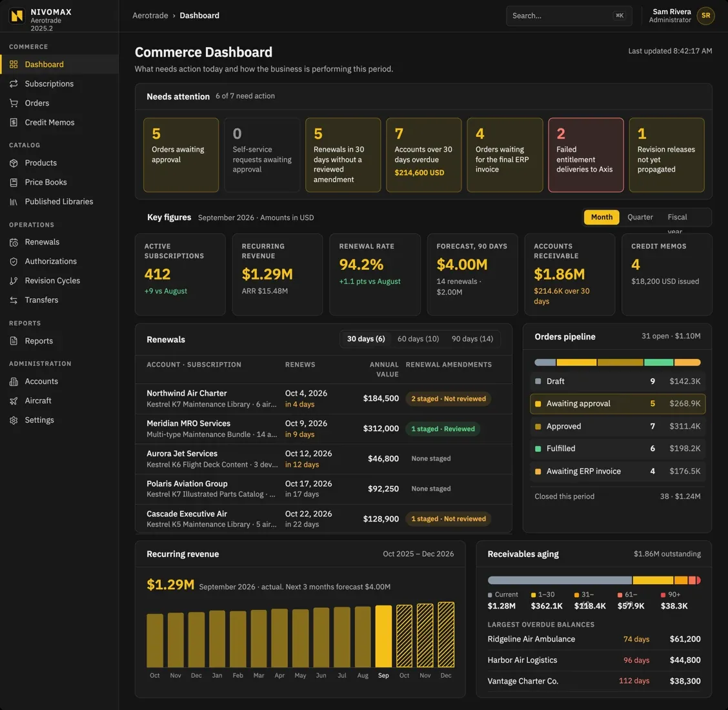Screen dimensions: 728x710
Task: Click the gray Current receivables aging segment
Action: coord(560,580)
